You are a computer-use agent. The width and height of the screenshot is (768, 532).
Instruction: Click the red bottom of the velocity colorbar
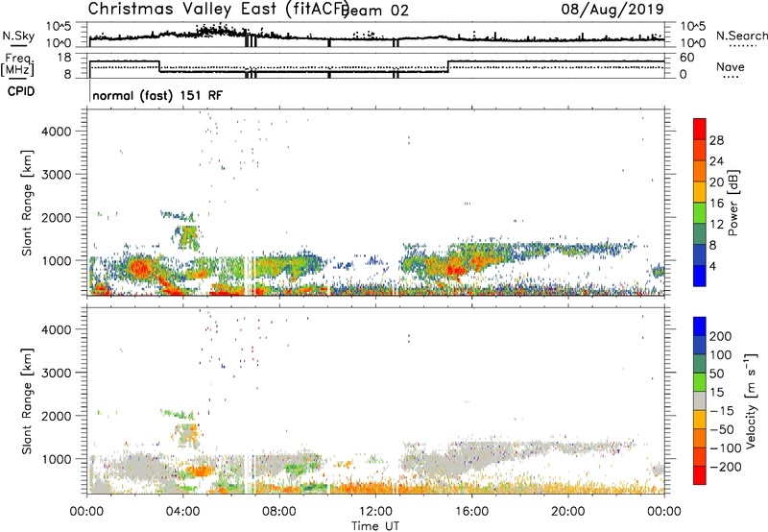(700, 475)
